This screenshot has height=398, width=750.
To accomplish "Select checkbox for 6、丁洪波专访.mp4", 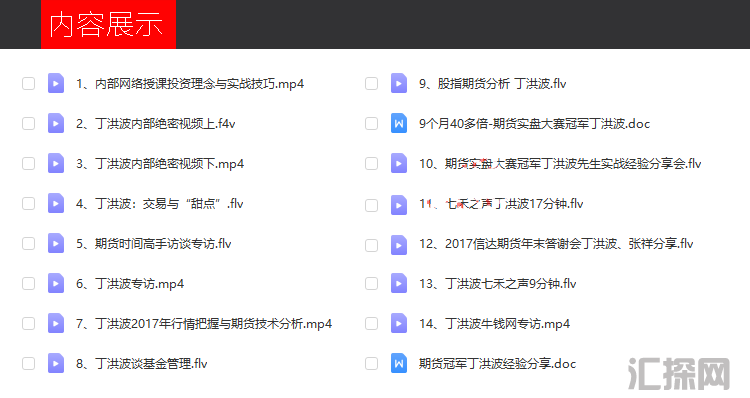I will (29, 283).
